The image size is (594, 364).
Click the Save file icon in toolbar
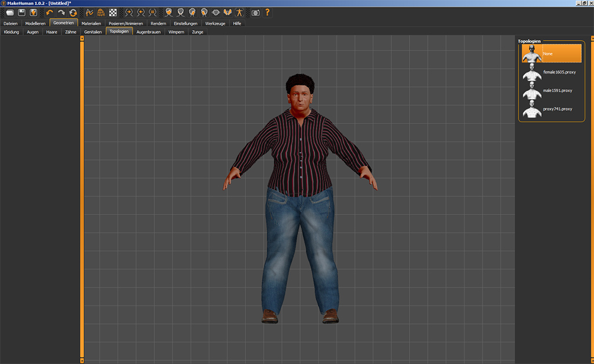(x=21, y=12)
